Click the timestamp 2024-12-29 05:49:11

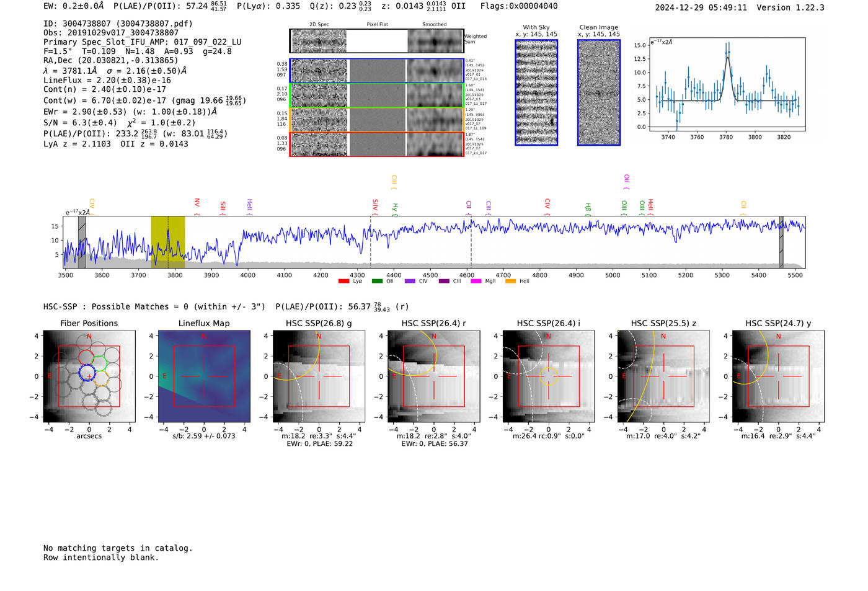701,7
